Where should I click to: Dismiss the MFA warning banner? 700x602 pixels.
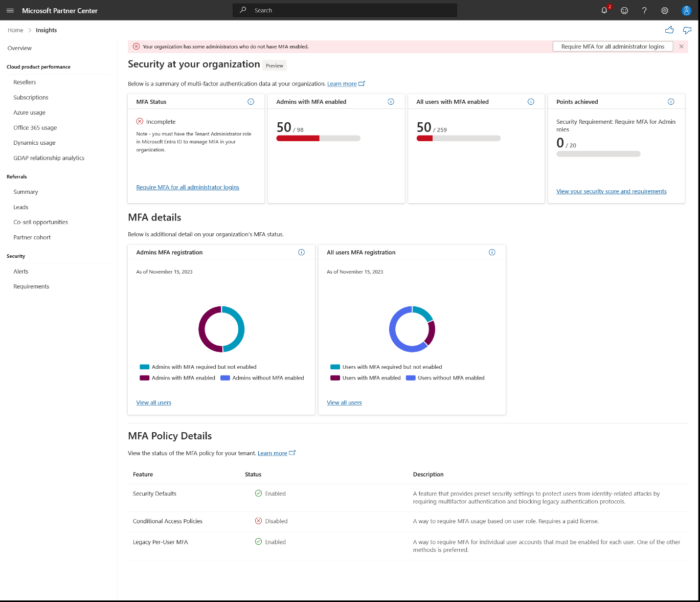click(x=681, y=47)
